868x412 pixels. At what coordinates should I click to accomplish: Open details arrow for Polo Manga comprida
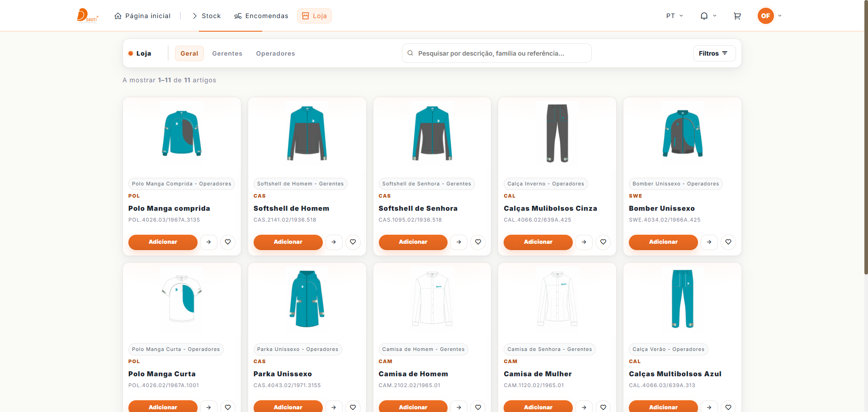[x=208, y=242]
